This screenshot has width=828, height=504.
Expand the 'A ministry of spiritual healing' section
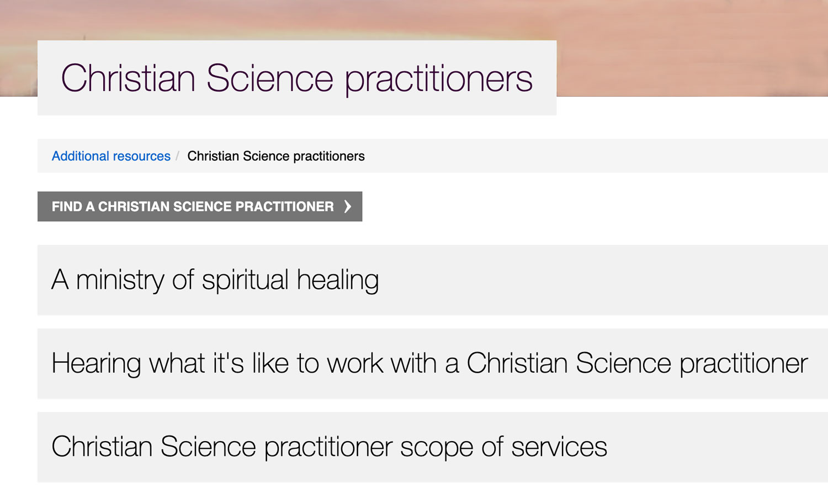[x=215, y=279]
